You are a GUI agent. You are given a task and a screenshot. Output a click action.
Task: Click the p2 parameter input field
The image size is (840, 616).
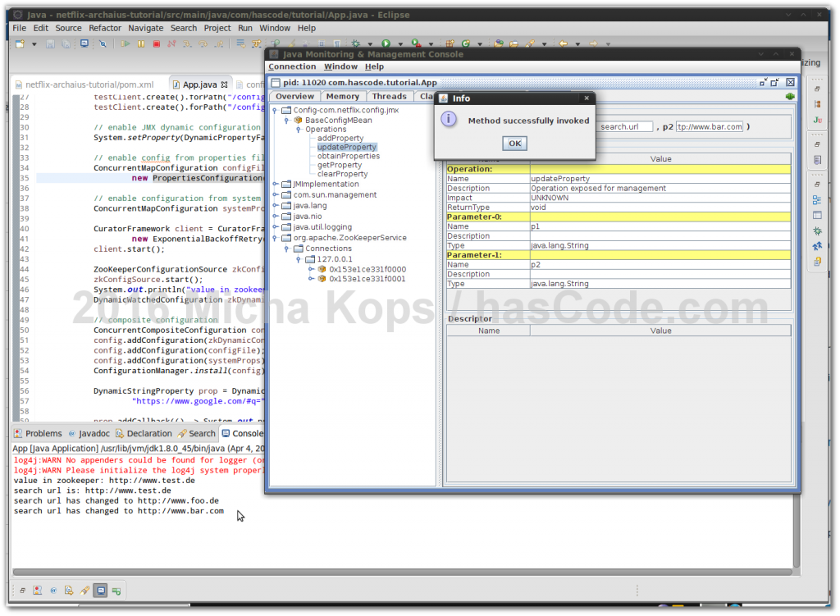(x=710, y=126)
